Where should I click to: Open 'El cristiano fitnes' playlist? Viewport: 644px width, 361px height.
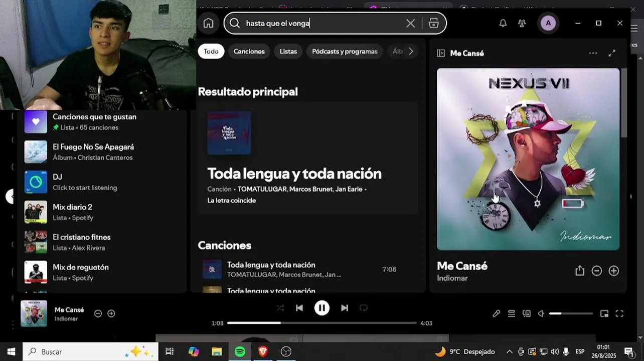point(103,242)
